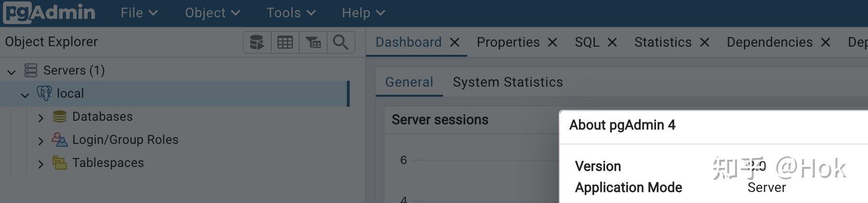Collapse the local server node
The image size is (868, 203).
click(x=25, y=95)
